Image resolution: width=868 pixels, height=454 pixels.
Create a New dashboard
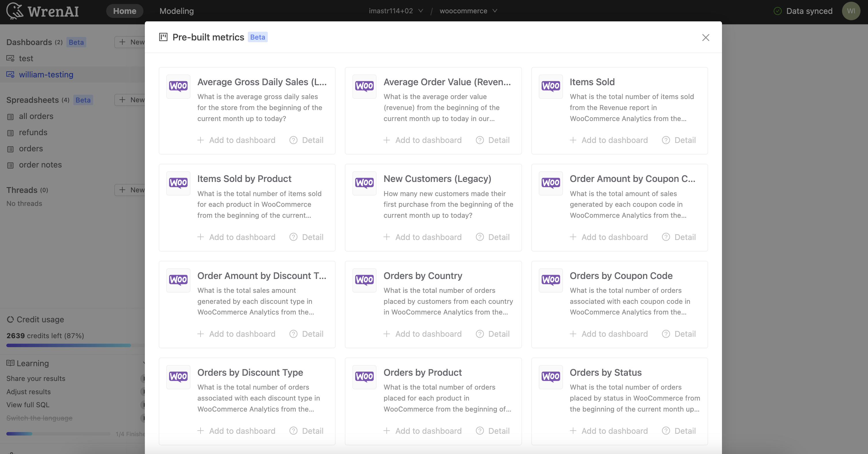click(130, 42)
